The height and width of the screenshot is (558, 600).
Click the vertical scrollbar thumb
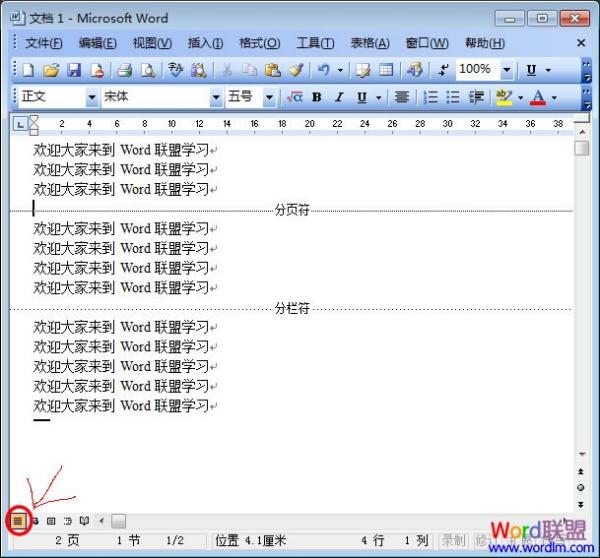click(582, 148)
